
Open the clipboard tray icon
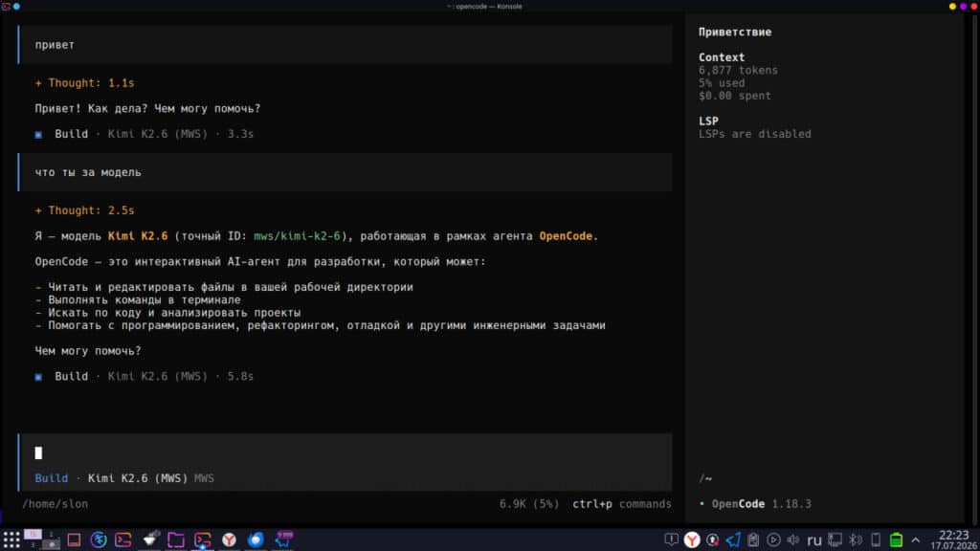pyautogui.click(x=753, y=540)
